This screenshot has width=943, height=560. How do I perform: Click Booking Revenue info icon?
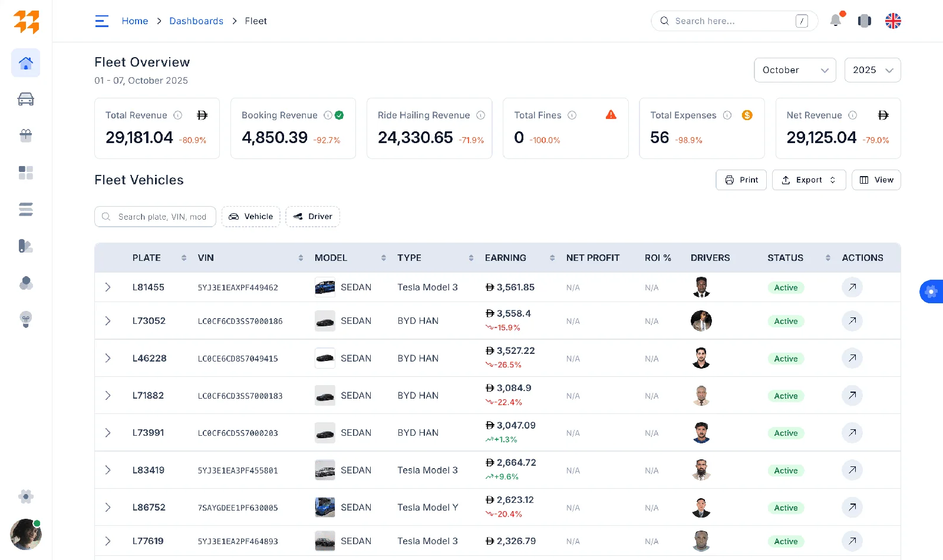click(328, 115)
